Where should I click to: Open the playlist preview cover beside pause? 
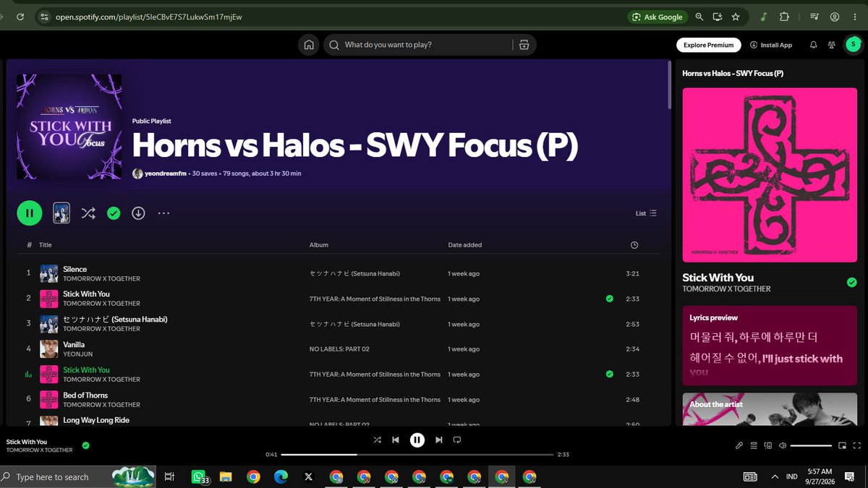tap(61, 213)
